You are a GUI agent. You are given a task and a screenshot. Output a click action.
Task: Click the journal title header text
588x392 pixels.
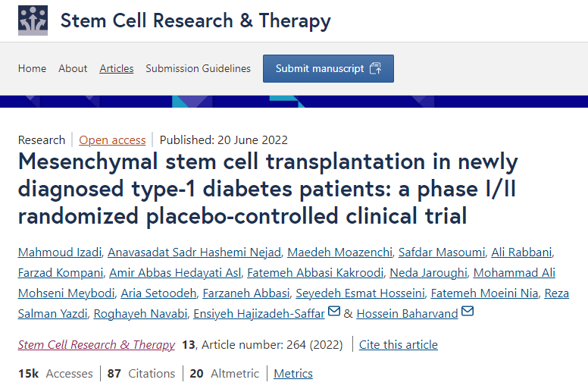pyautogui.click(x=195, y=20)
